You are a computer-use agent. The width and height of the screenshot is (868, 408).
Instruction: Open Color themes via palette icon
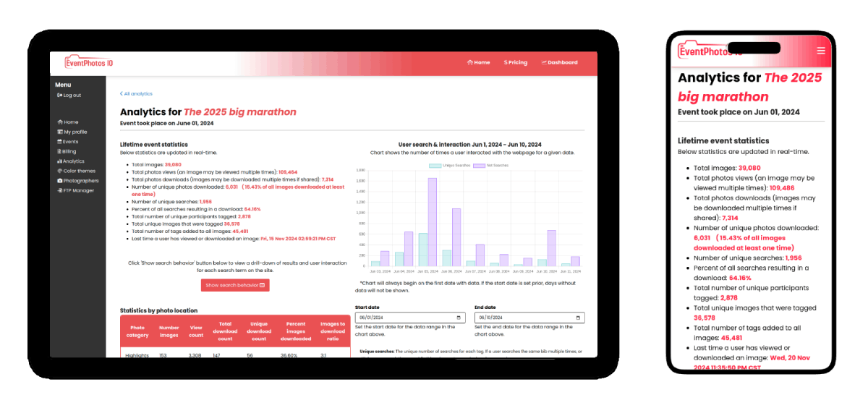click(x=59, y=171)
